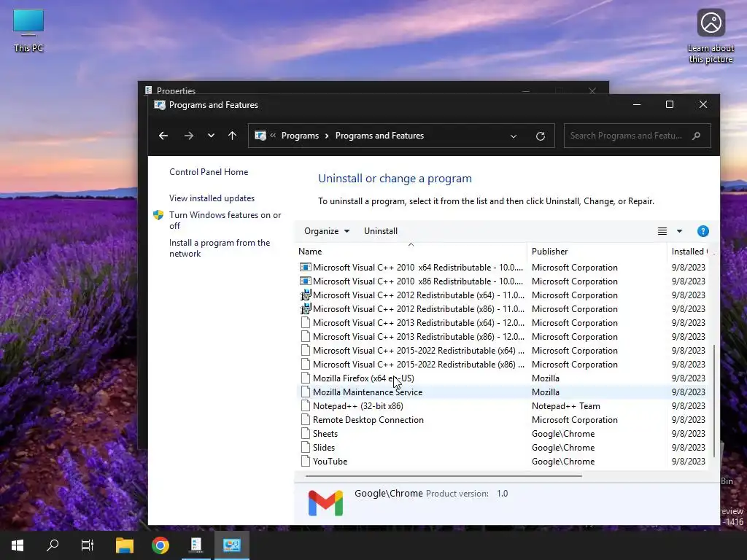Sort by the Installed On column header
Image resolution: width=747 pixels, height=560 pixels.
pos(689,252)
